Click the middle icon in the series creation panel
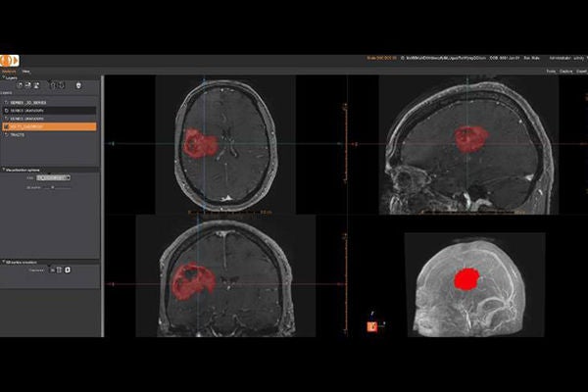The height and width of the screenshot is (392, 588). coord(59,269)
